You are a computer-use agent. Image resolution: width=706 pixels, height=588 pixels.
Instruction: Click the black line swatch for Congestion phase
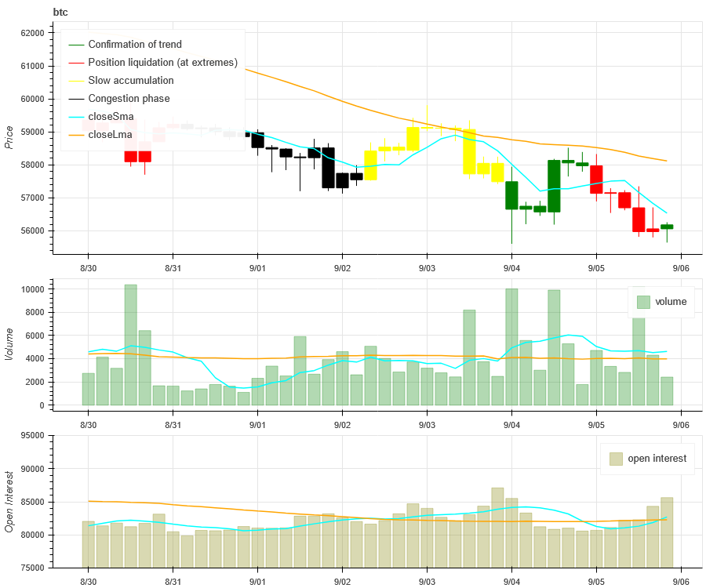pyautogui.click(x=76, y=99)
